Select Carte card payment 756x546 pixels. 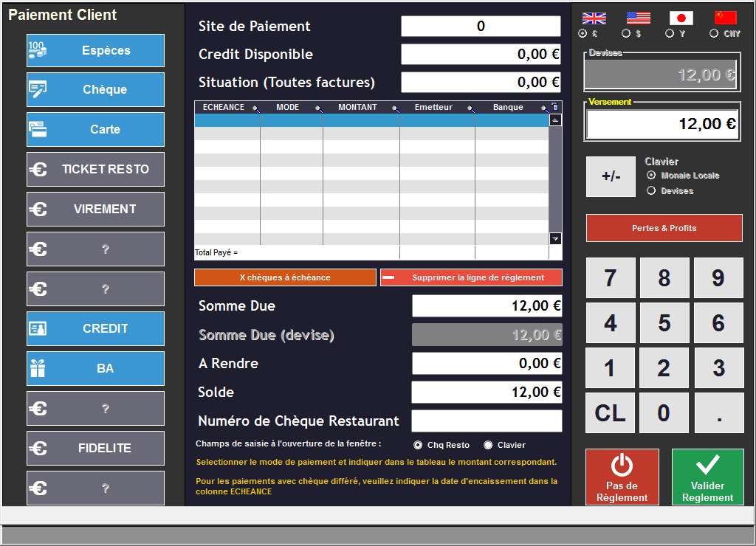click(x=95, y=129)
